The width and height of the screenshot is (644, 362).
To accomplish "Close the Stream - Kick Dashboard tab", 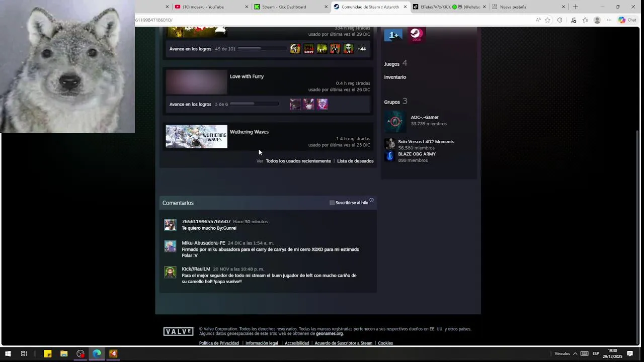I will (326, 7).
